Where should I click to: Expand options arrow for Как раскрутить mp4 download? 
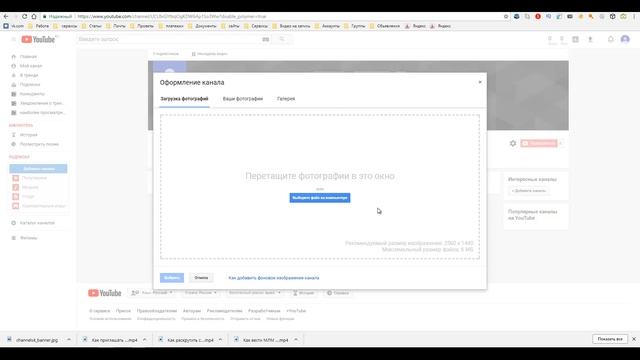pyautogui.click(x=220, y=340)
